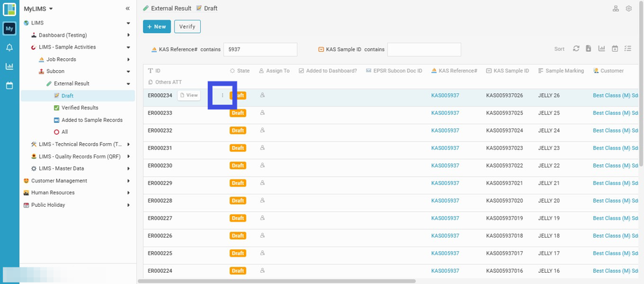
Task: Click the + New button
Action: 157,27
